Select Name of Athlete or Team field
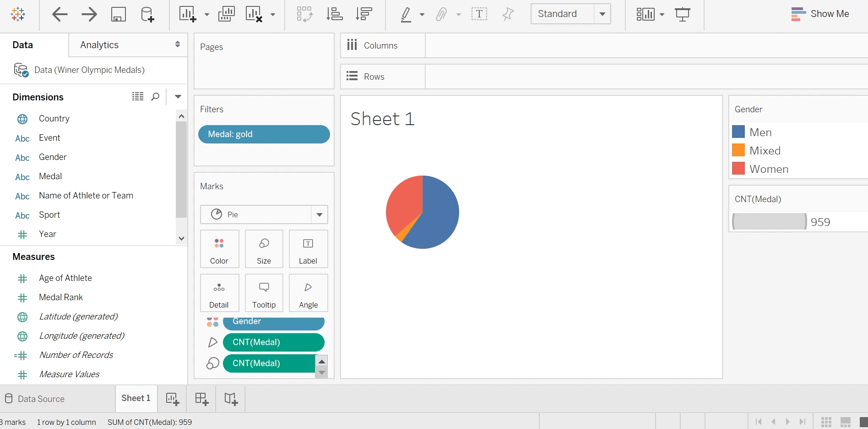The width and height of the screenshot is (868, 429). click(86, 196)
